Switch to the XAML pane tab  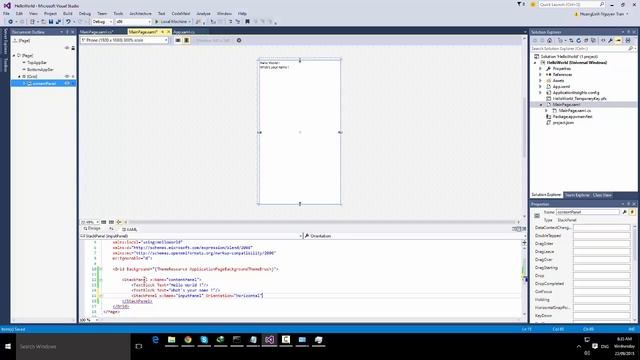130,229
